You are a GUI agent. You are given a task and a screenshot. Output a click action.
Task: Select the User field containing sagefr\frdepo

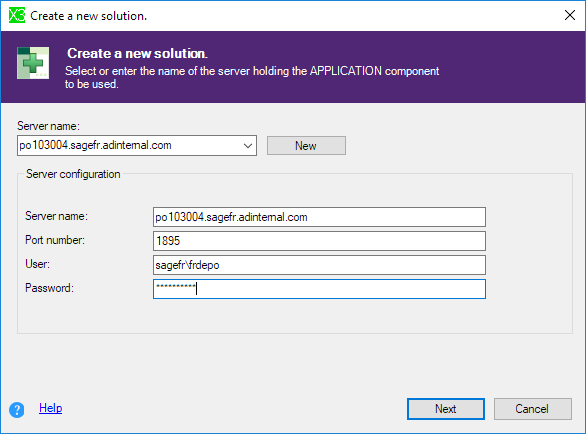pyautogui.click(x=319, y=265)
